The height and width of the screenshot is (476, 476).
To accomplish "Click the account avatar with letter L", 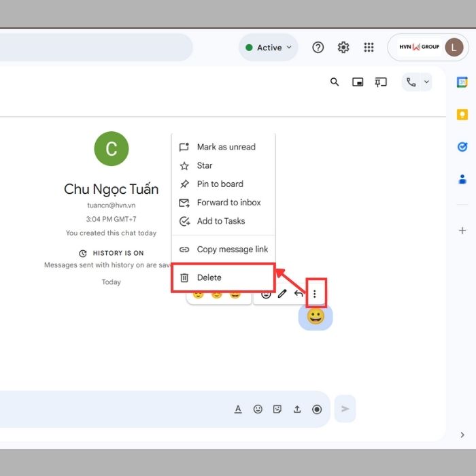I will point(454,48).
